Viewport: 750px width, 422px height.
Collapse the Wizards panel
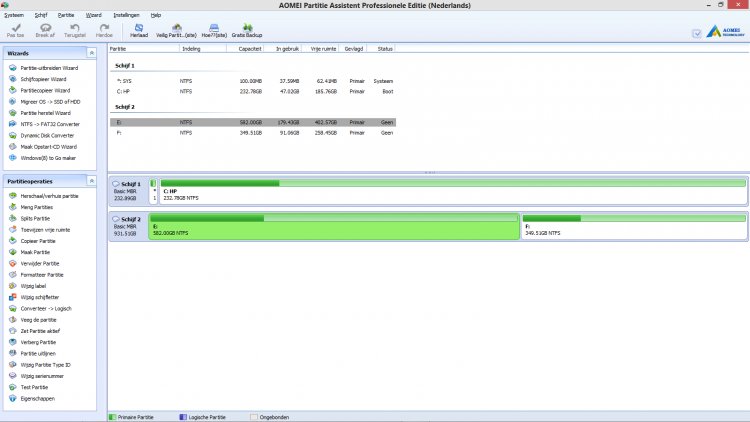(92, 51)
